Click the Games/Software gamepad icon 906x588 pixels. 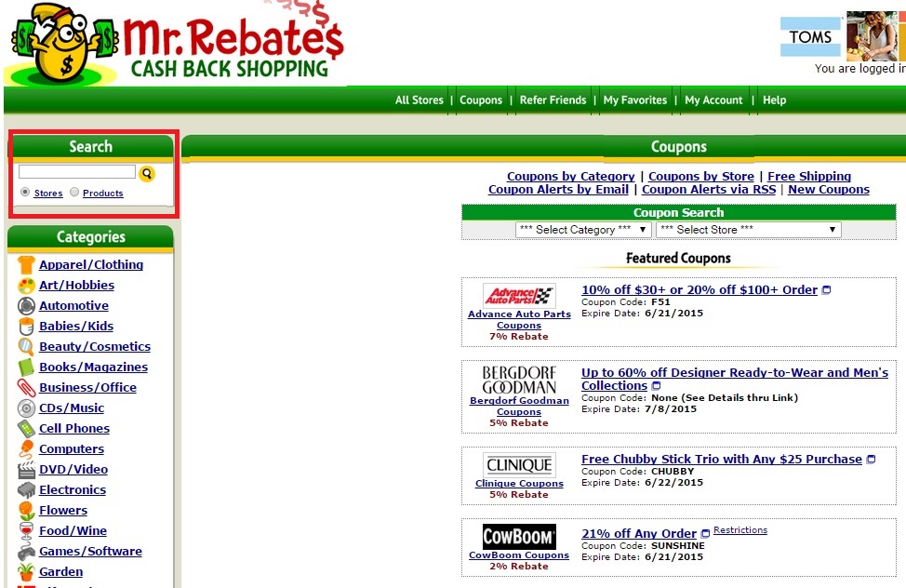26,552
